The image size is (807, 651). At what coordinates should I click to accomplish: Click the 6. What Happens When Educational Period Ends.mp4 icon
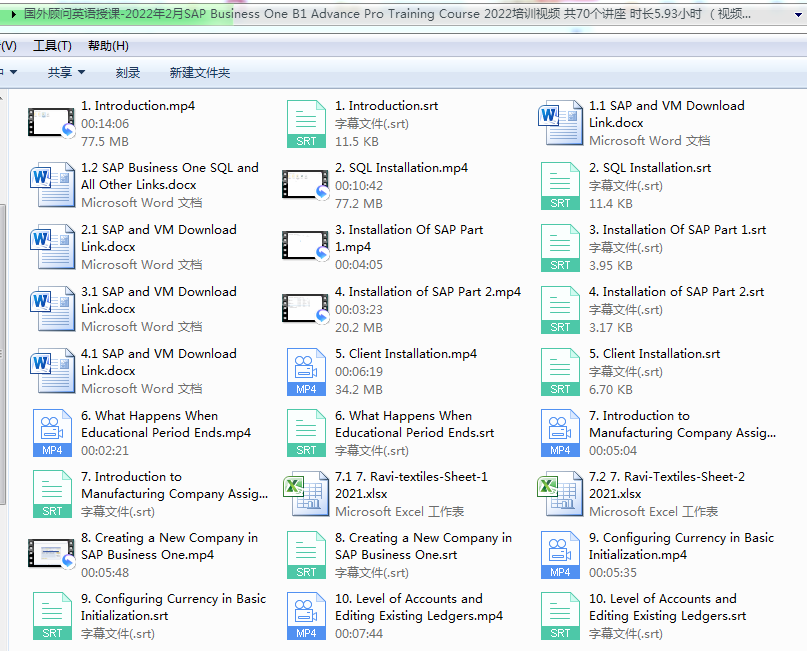52,433
